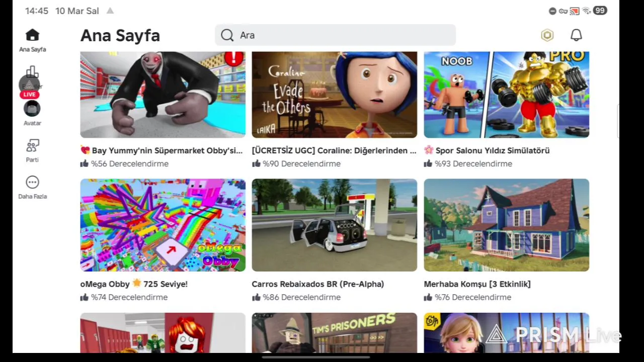
Task: Open the Robux hexagon icon
Action: 547,35
